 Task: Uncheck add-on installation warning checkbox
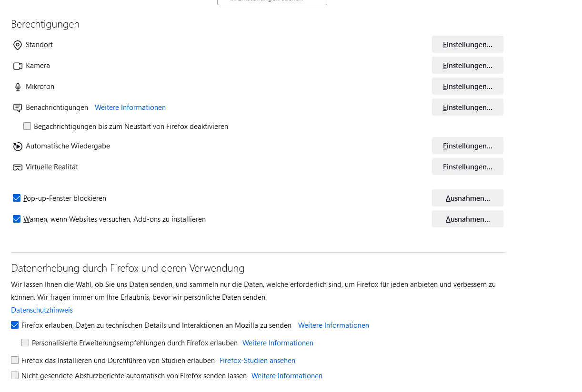click(17, 219)
